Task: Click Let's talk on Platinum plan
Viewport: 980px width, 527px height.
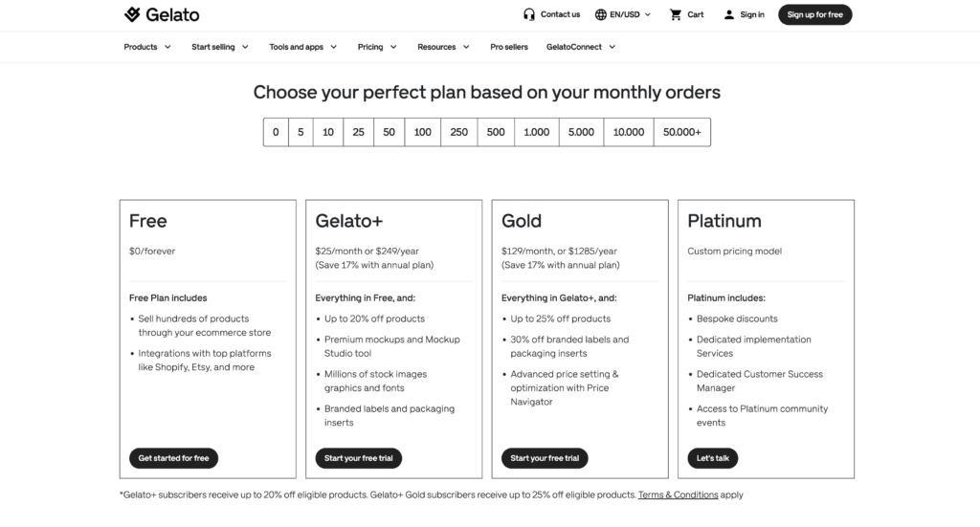Action: pyautogui.click(x=712, y=458)
